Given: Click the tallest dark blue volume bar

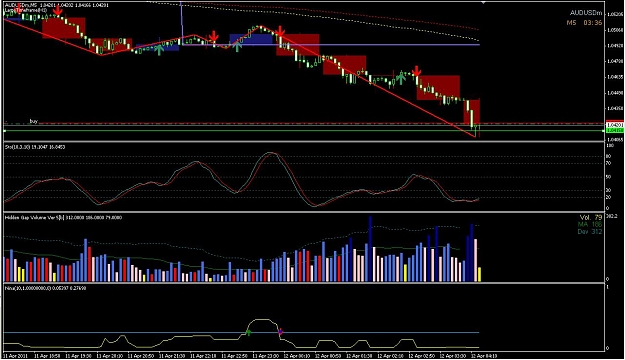Looking at the screenshot, I should coord(370,249).
